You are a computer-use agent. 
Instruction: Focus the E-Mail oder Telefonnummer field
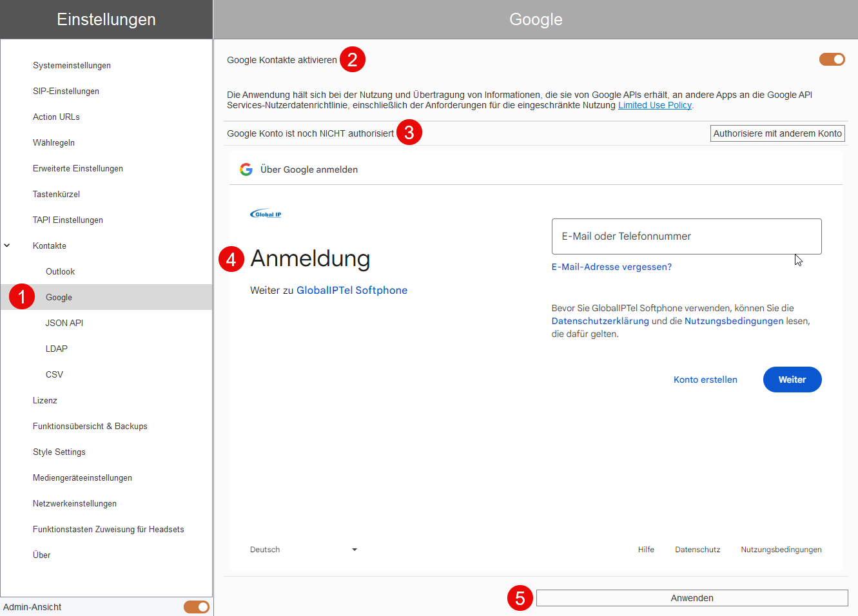687,236
